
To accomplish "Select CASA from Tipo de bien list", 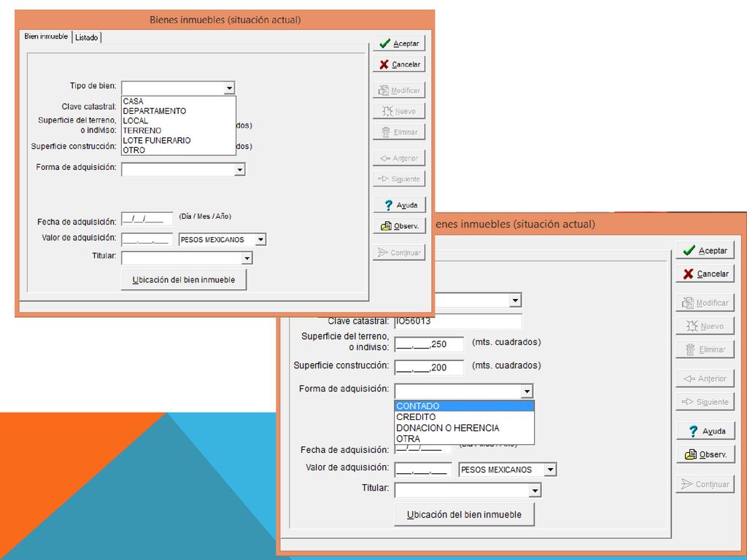I will [x=179, y=101].
